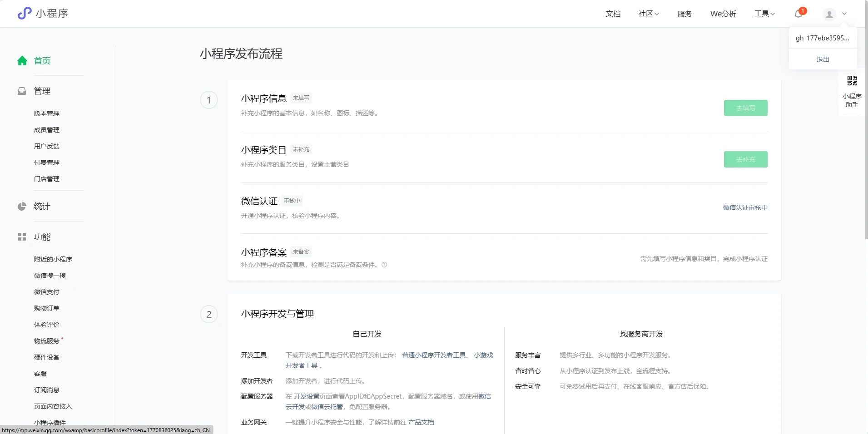The width and height of the screenshot is (868, 434).
Task: Expand the 社区 dropdown
Action: pos(649,14)
